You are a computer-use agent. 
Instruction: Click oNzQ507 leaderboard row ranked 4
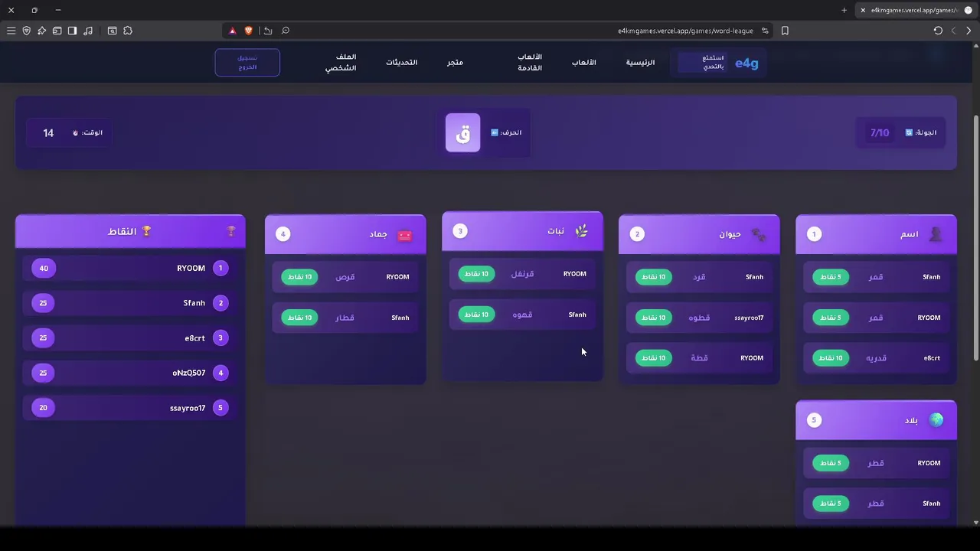click(x=130, y=373)
